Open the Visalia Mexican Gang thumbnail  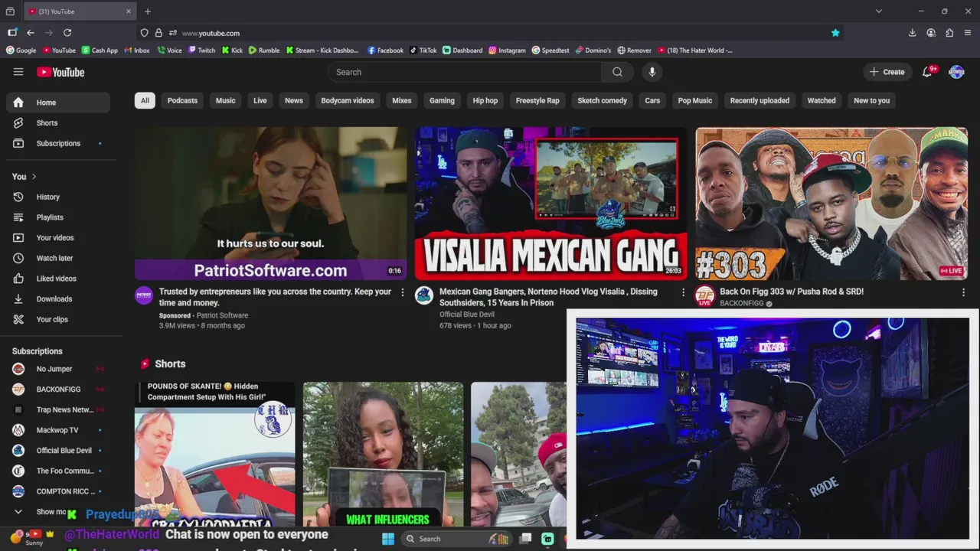(550, 204)
